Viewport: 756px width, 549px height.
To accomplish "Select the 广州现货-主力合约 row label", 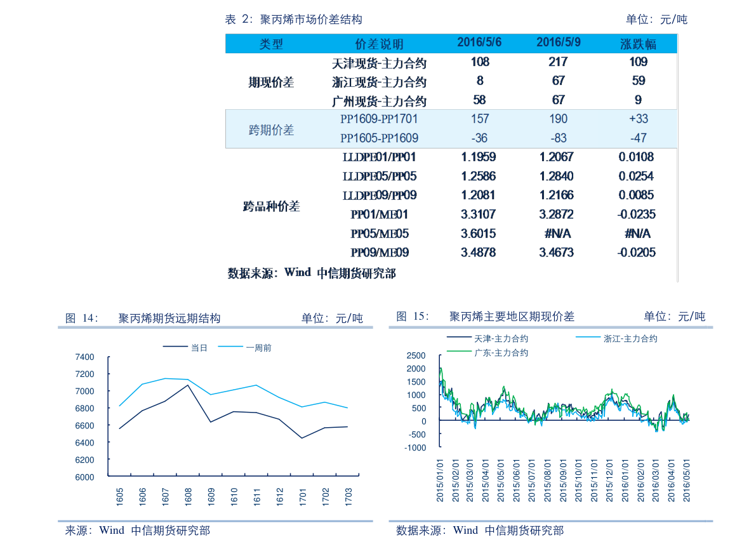I will 379,101.
